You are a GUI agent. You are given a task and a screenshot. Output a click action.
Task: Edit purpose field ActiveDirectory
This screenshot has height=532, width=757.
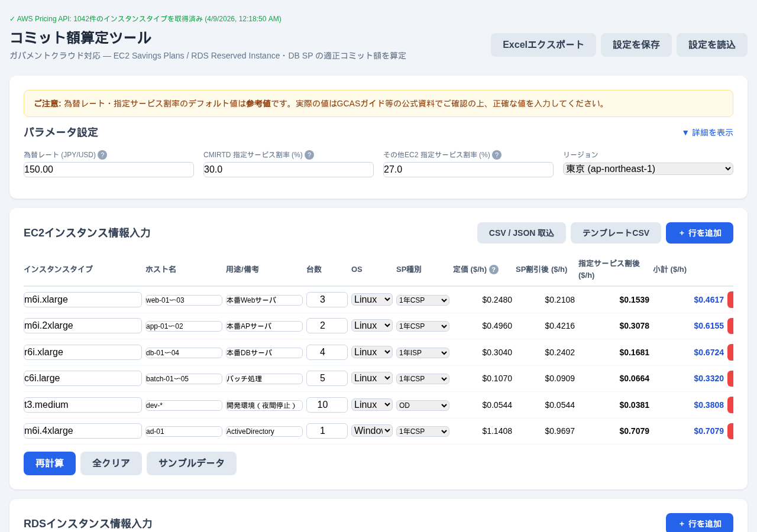pos(264,432)
